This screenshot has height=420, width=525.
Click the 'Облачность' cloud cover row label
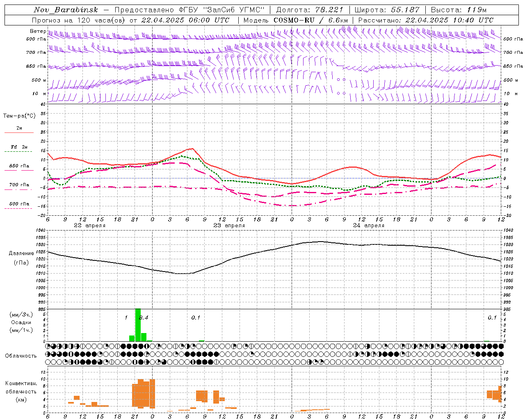pos(21,356)
